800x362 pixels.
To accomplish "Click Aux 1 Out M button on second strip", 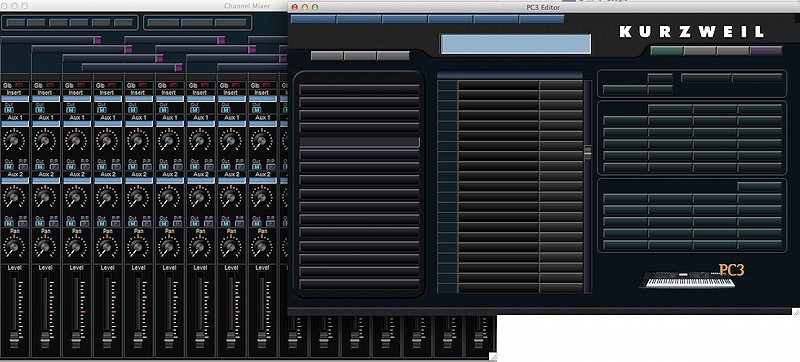I will (40, 166).
